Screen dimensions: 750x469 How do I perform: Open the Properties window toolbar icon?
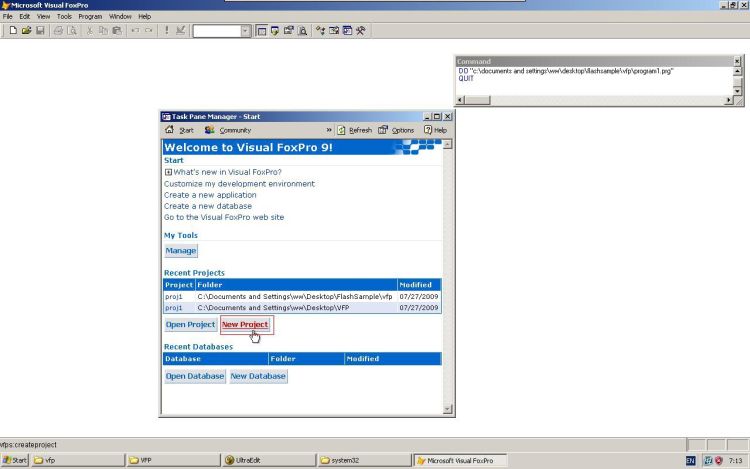pos(288,31)
